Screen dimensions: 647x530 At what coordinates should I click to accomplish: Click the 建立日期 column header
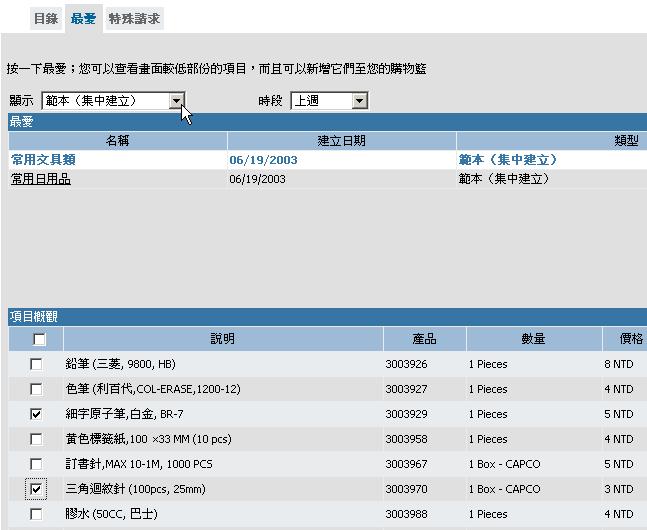point(341,141)
